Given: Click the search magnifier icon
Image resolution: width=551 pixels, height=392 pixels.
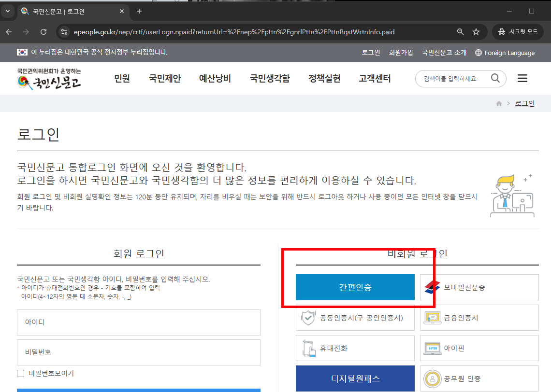Looking at the screenshot, I should coord(495,78).
